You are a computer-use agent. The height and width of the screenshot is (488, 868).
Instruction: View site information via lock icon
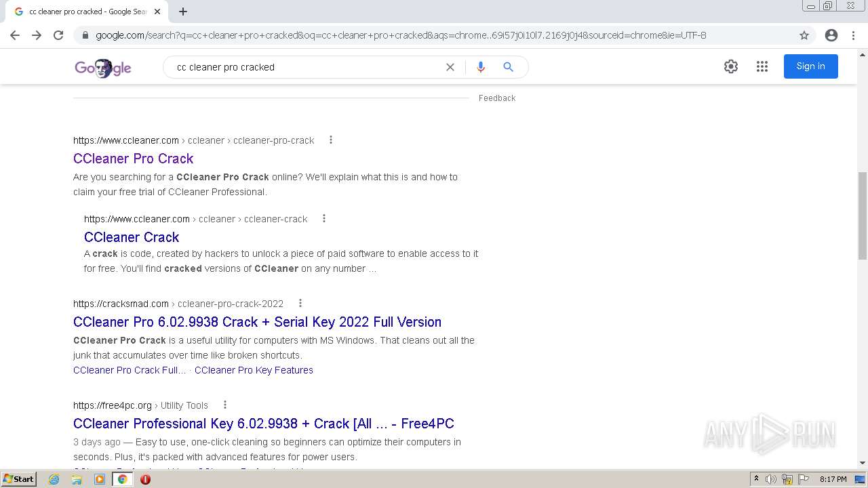pyautogui.click(x=85, y=35)
